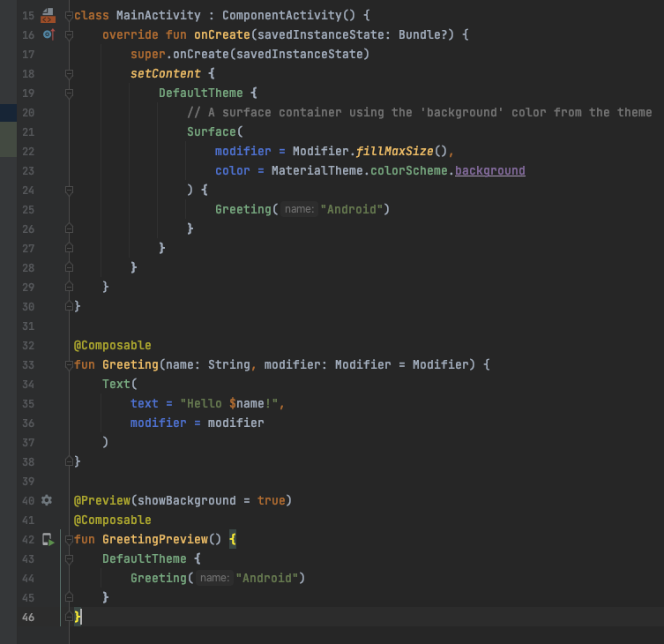Click the @Composable annotation on line 41
This screenshot has height=644, width=664.
coord(112,520)
